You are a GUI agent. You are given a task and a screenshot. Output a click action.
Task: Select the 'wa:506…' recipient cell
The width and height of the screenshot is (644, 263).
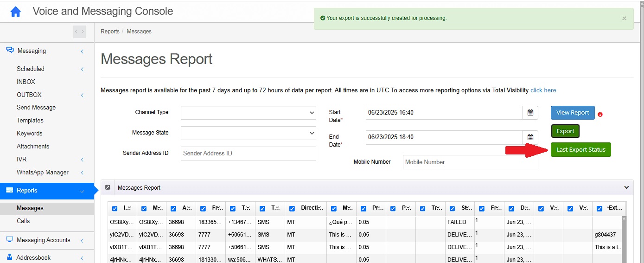point(240,260)
